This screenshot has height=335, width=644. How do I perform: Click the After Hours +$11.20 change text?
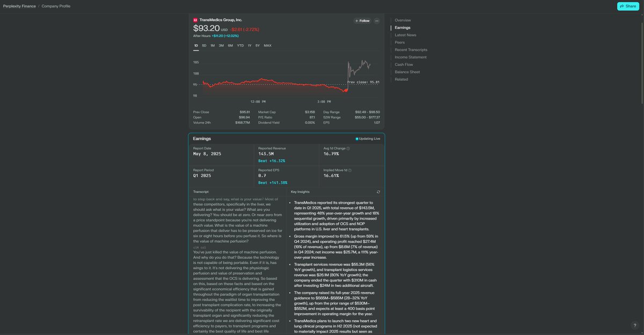[216, 36]
